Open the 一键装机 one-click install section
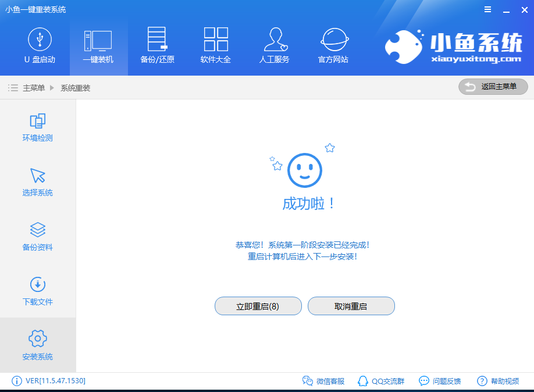This screenshot has height=392, width=534. tap(98, 45)
